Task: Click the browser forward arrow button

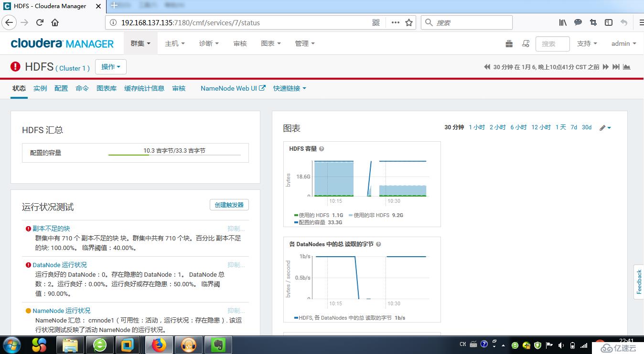Action: point(24,22)
